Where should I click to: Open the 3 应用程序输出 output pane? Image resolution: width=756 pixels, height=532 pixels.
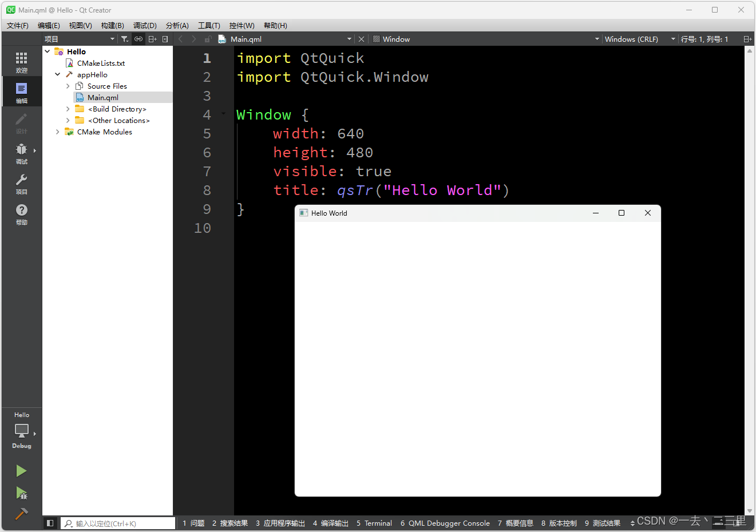[x=280, y=523]
